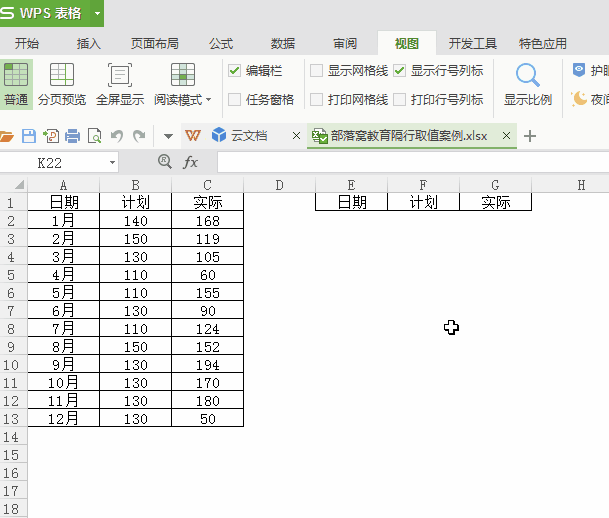Select row 1 header
The width and height of the screenshot is (609, 518).
click(x=14, y=202)
